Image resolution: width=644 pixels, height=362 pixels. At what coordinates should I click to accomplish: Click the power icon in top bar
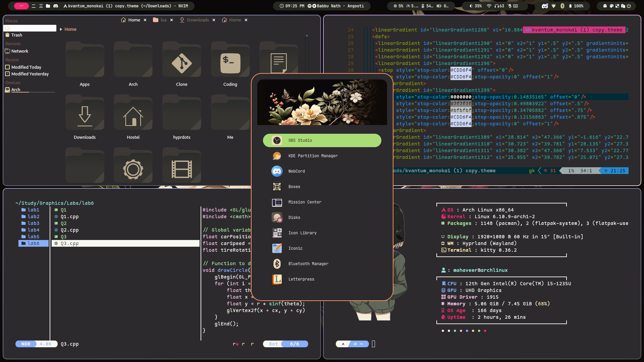coord(629,6)
